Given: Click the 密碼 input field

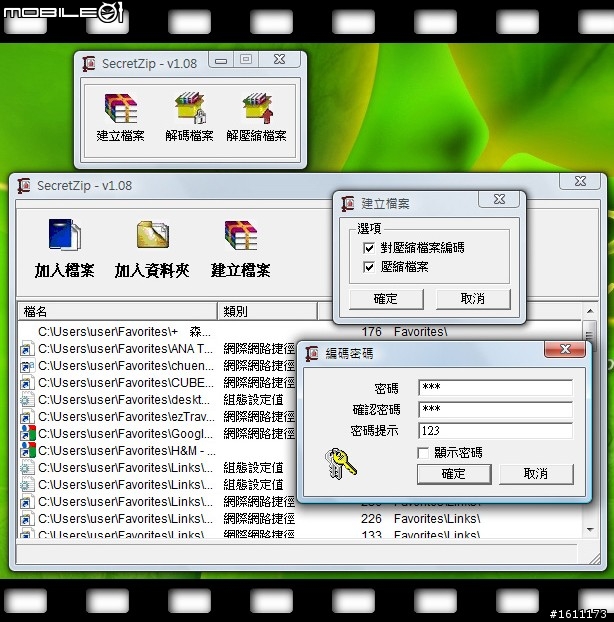Looking at the screenshot, I should point(495,388).
